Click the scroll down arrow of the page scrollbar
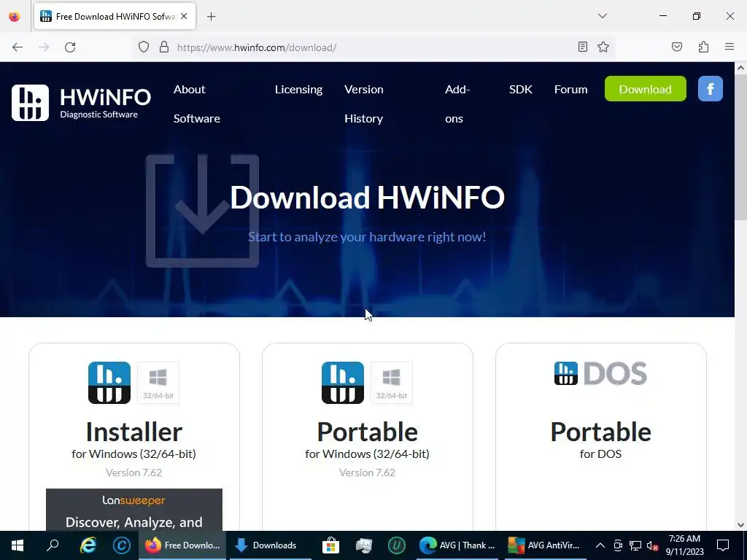This screenshot has height=560, width=747. coord(741,525)
